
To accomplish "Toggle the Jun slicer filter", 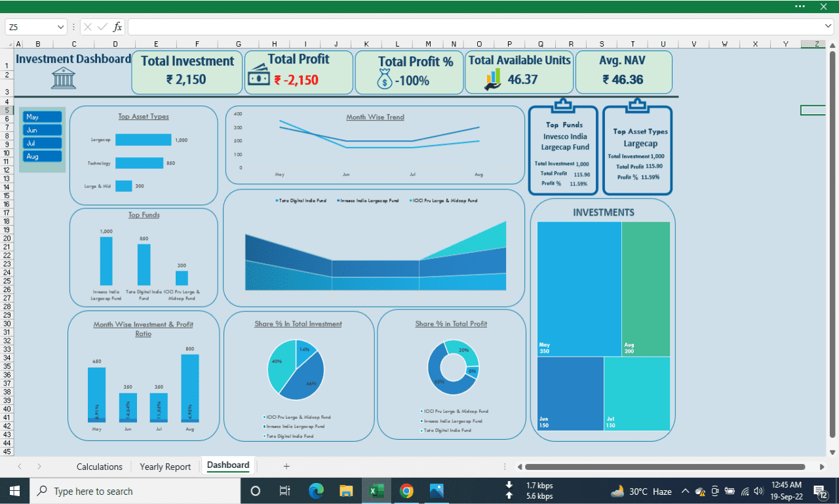I will [x=42, y=130].
